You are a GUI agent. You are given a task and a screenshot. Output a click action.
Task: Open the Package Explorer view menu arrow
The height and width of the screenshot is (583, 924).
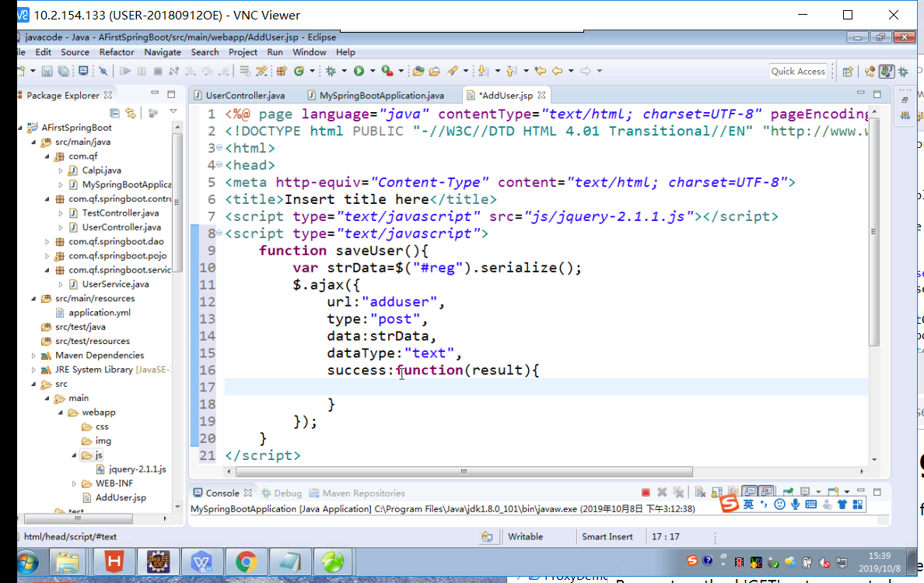pos(173,111)
